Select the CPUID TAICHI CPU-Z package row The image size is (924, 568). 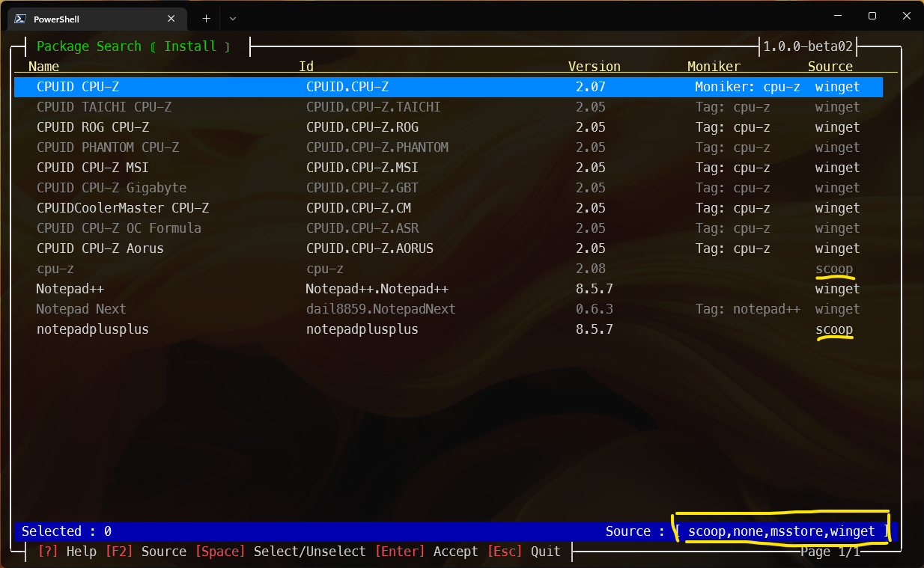coord(449,107)
